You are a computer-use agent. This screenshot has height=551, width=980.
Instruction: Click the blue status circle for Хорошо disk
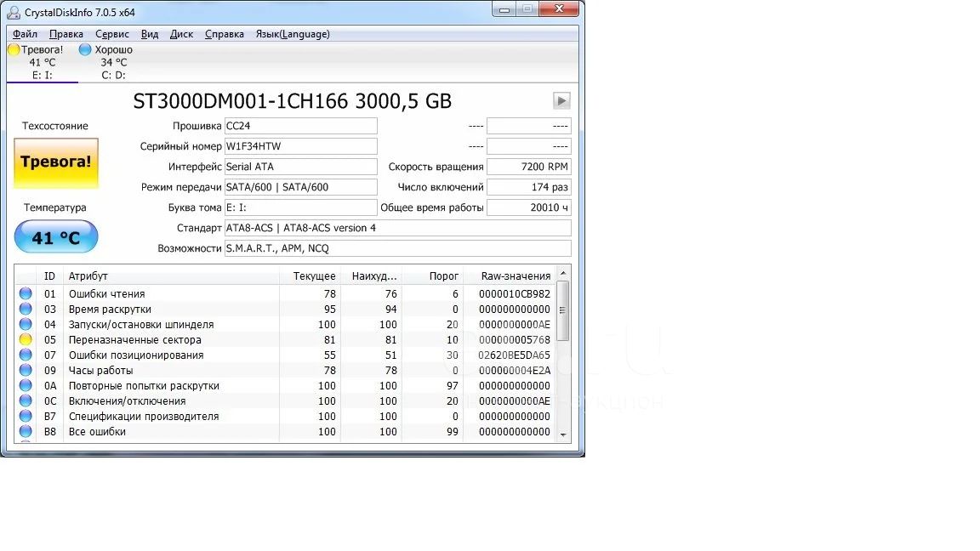point(85,49)
